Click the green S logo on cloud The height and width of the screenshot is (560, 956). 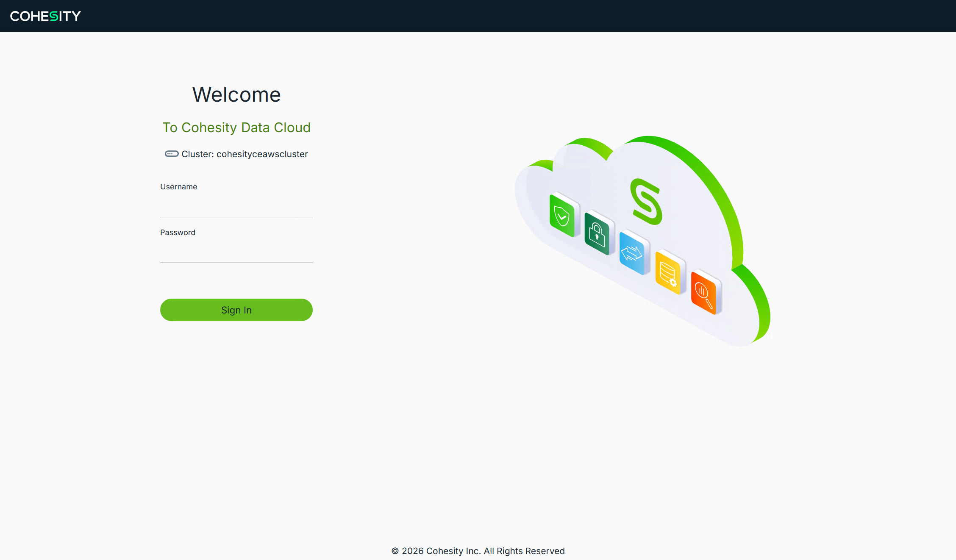click(646, 202)
